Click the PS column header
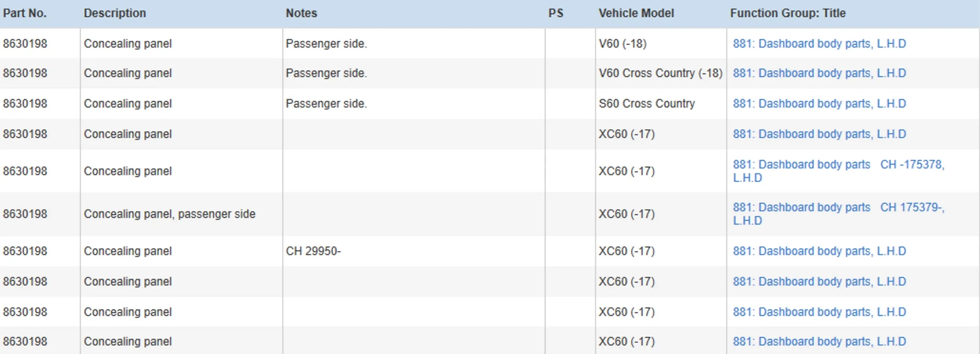This screenshot has height=354, width=980. pos(555,13)
